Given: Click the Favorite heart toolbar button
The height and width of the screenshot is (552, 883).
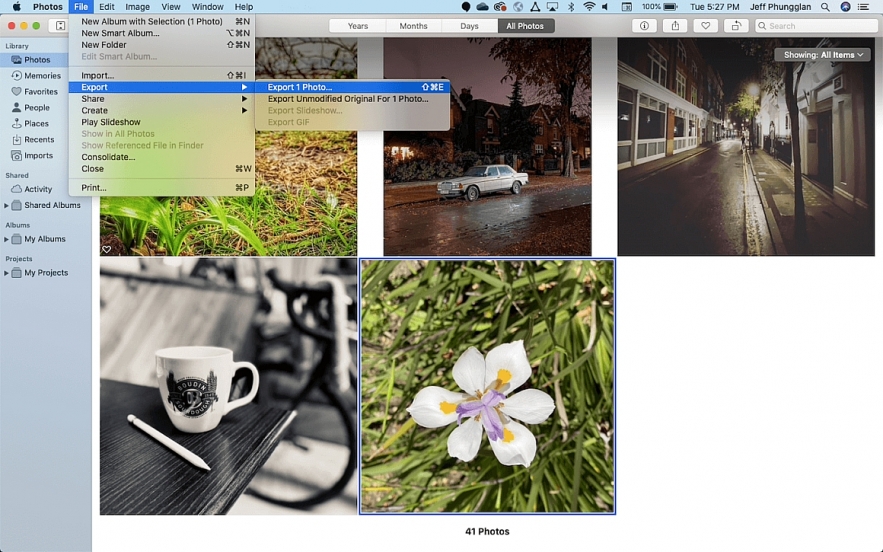Looking at the screenshot, I should tap(705, 26).
